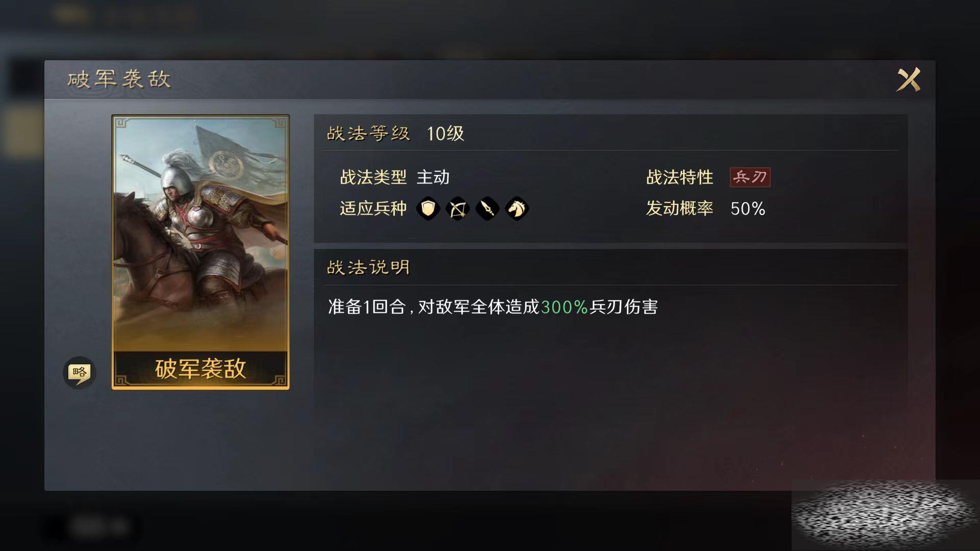Click the dialog title 破军袭敌

[x=119, y=79]
